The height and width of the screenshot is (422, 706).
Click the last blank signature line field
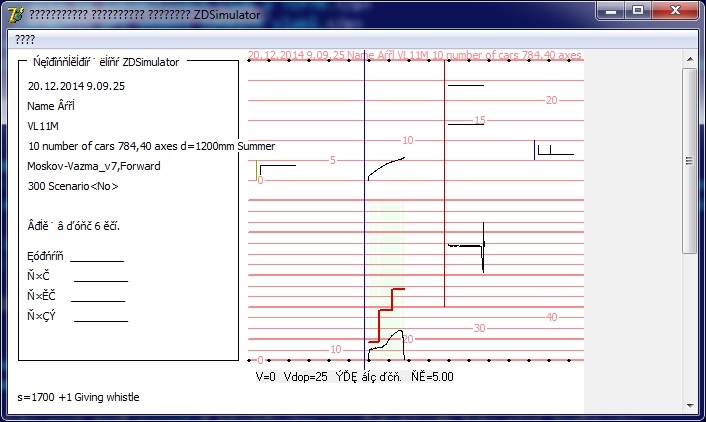[100, 320]
